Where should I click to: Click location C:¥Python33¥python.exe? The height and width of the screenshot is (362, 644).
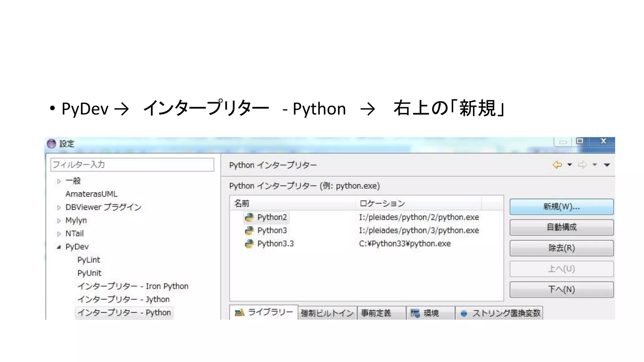[x=405, y=244]
